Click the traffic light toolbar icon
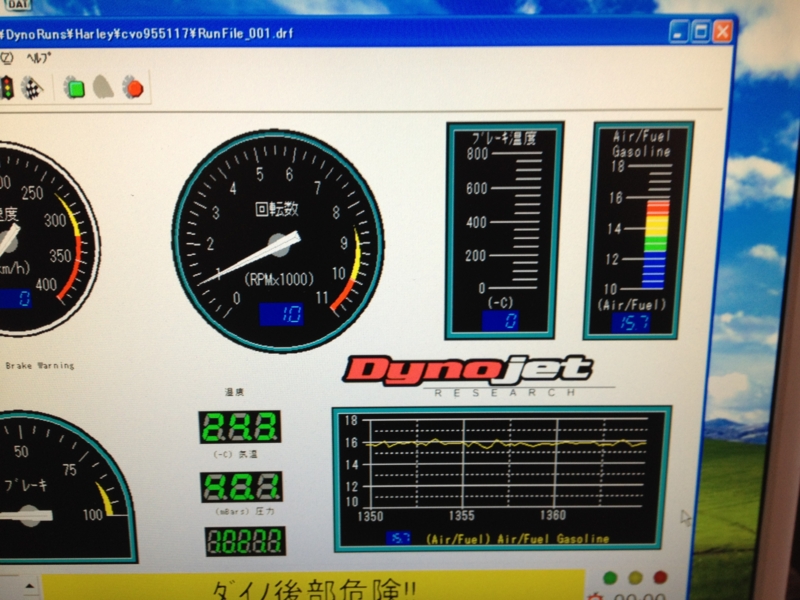 pyautogui.click(x=7, y=88)
